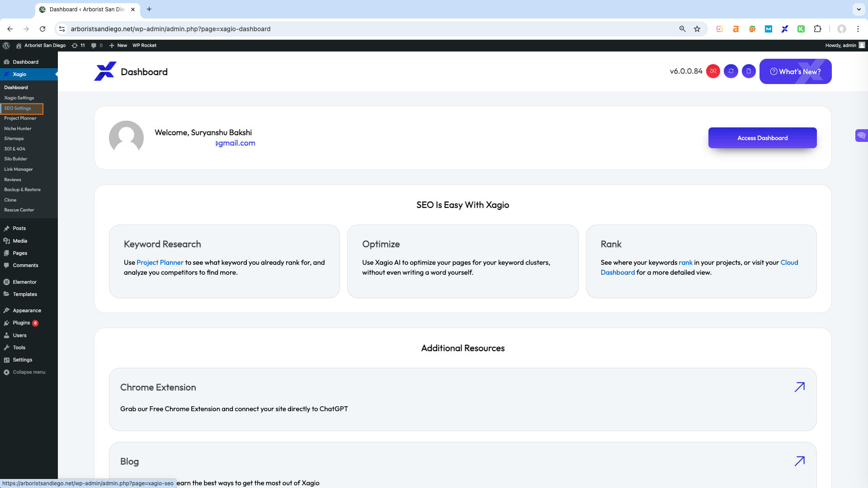Open Arborist San Diego site home link
This screenshot has width=868, height=488.
tap(41, 45)
